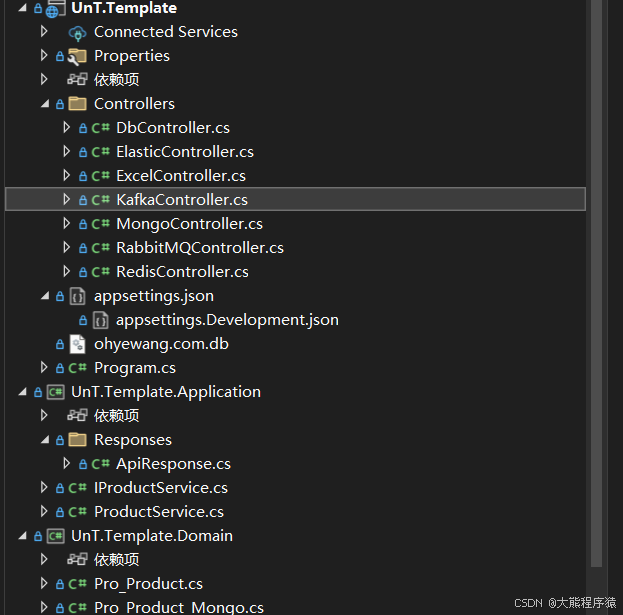Click the UnT.Template.Domain project icon
The width and height of the screenshot is (623, 615).
tap(56, 536)
